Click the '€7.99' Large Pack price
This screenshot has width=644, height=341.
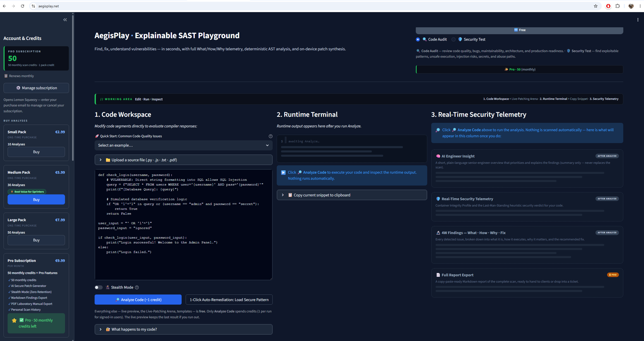(60, 220)
